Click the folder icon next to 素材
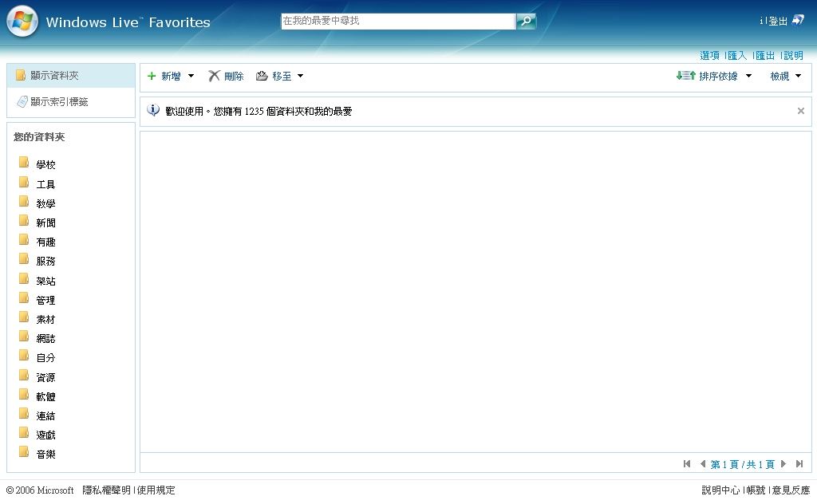The image size is (817, 504). tap(24, 317)
